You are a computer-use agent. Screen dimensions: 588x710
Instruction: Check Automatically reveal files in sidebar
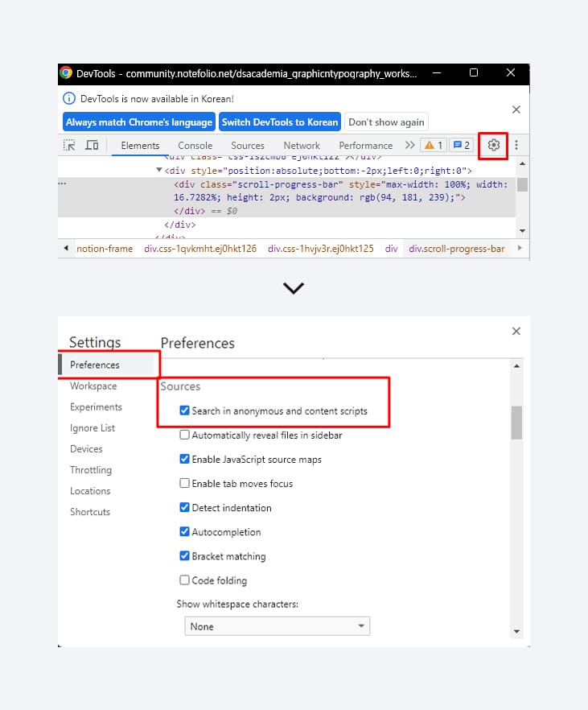(184, 435)
